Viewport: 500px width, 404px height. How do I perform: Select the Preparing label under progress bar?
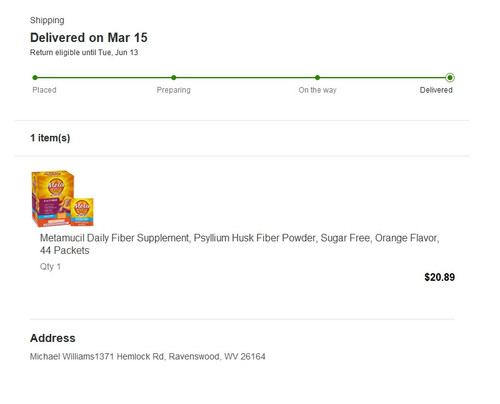coord(174,90)
